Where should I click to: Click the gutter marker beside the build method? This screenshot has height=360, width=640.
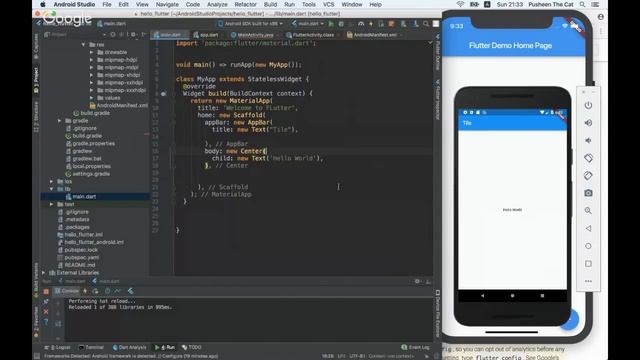point(163,93)
